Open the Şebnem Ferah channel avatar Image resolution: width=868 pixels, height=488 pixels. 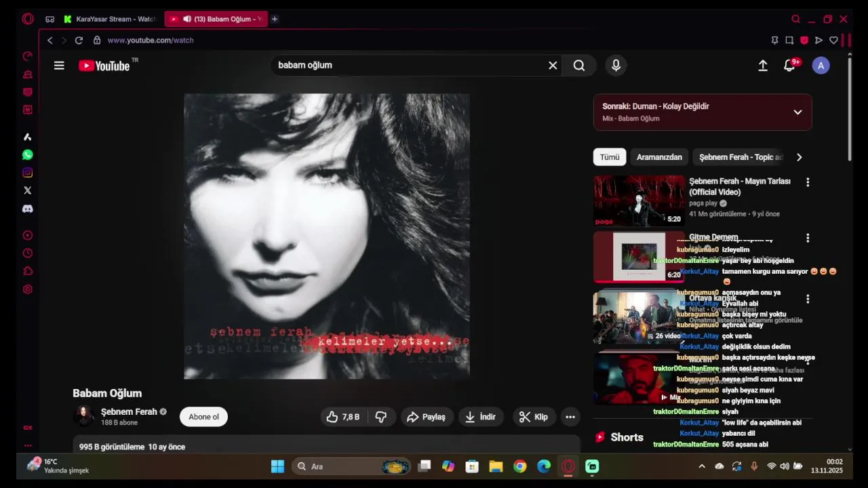point(84,416)
